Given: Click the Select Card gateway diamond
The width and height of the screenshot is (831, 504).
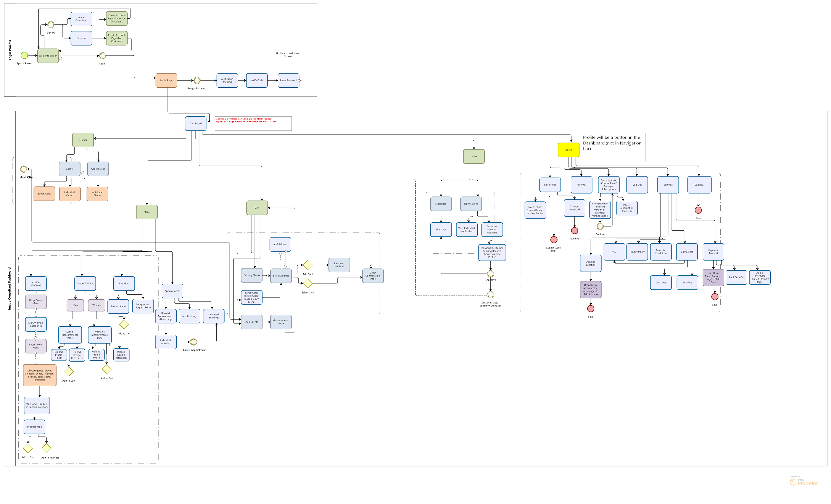Looking at the screenshot, I should tap(308, 283).
